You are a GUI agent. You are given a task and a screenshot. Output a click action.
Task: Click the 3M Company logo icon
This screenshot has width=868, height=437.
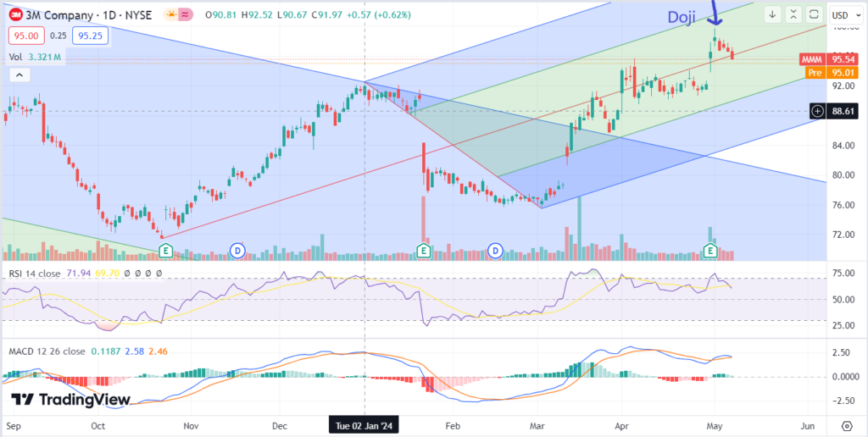point(15,15)
